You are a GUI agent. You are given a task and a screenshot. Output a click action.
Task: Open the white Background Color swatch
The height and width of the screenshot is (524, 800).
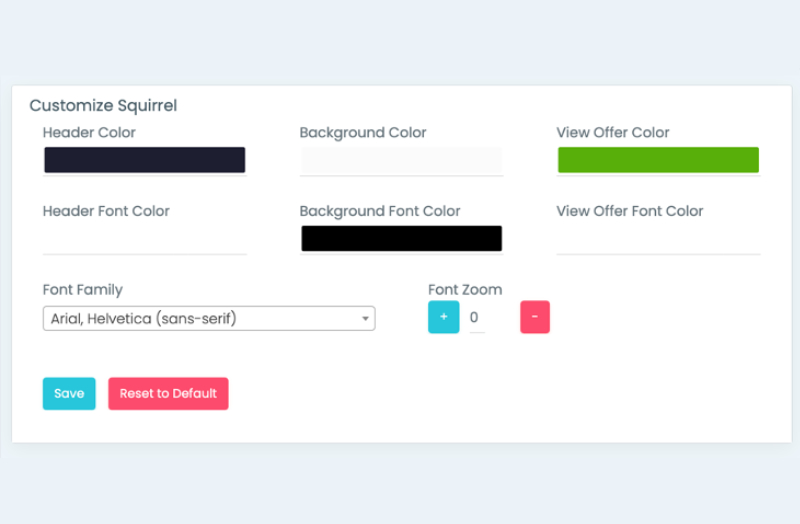click(x=402, y=160)
